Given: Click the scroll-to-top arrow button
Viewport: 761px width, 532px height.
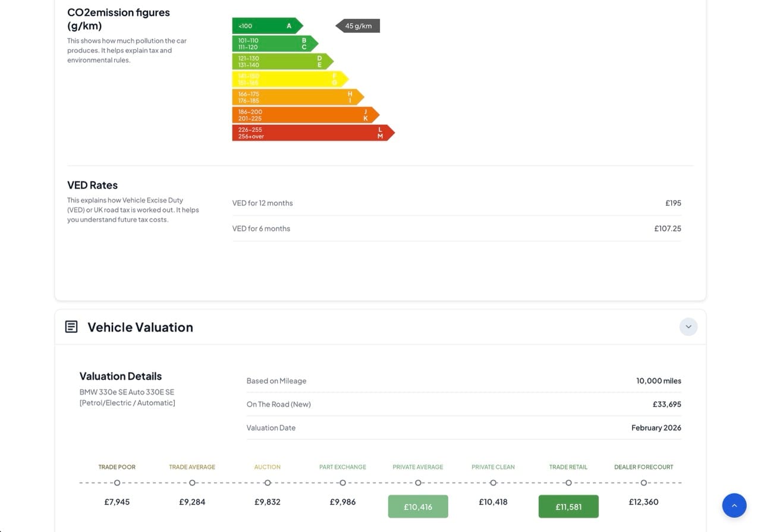Looking at the screenshot, I should (734, 505).
